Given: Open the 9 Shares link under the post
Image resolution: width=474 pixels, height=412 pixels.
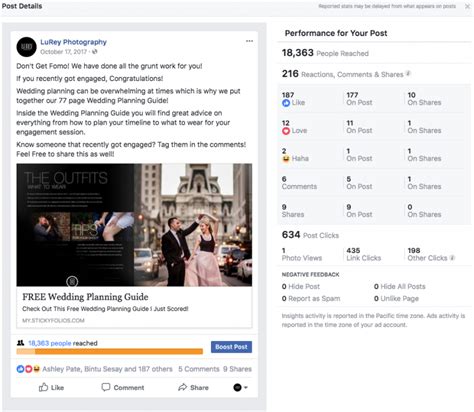Looking at the screenshot, I should tap(237, 369).
